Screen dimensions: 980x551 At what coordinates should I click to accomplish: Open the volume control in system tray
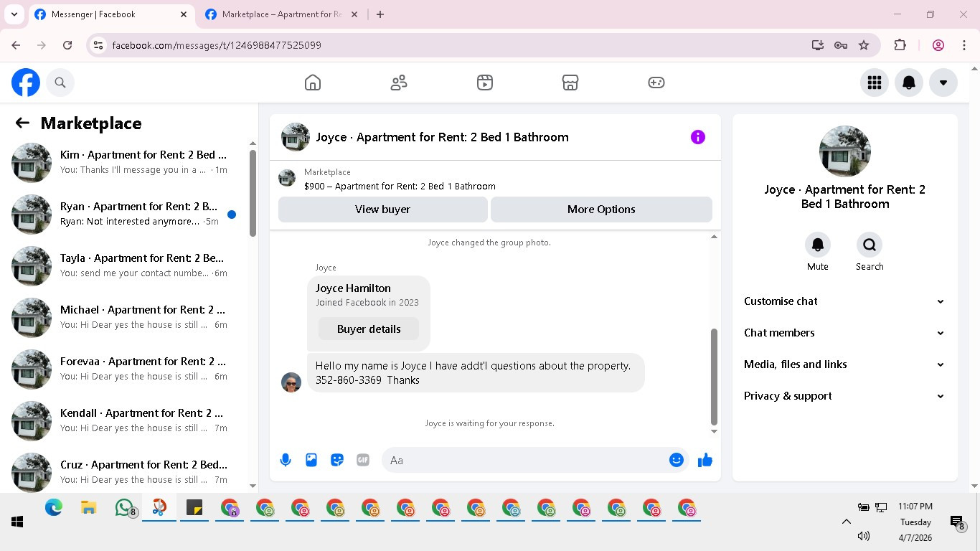(x=864, y=536)
